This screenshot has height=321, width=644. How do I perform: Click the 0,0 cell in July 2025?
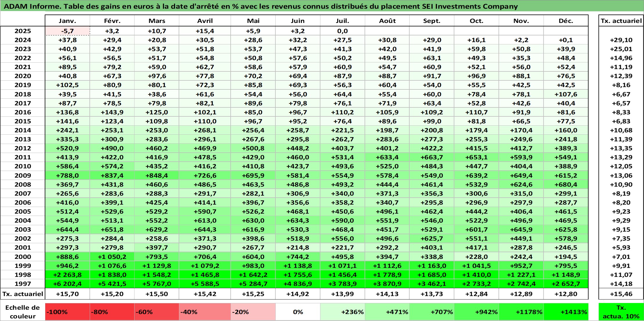343,31
